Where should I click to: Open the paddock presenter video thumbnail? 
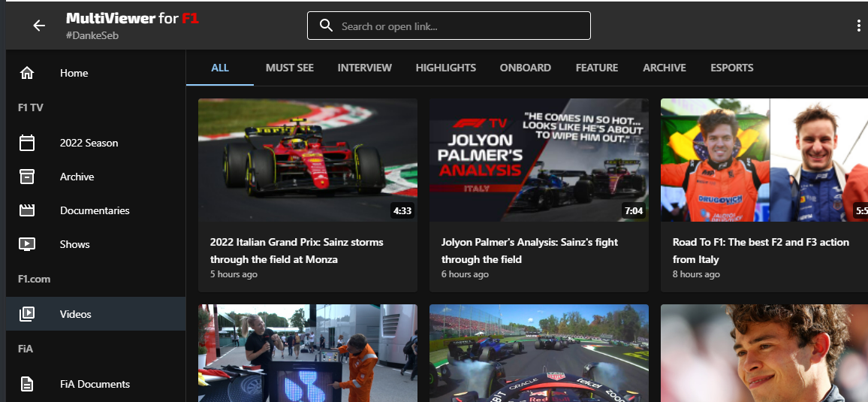[x=308, y=352]
